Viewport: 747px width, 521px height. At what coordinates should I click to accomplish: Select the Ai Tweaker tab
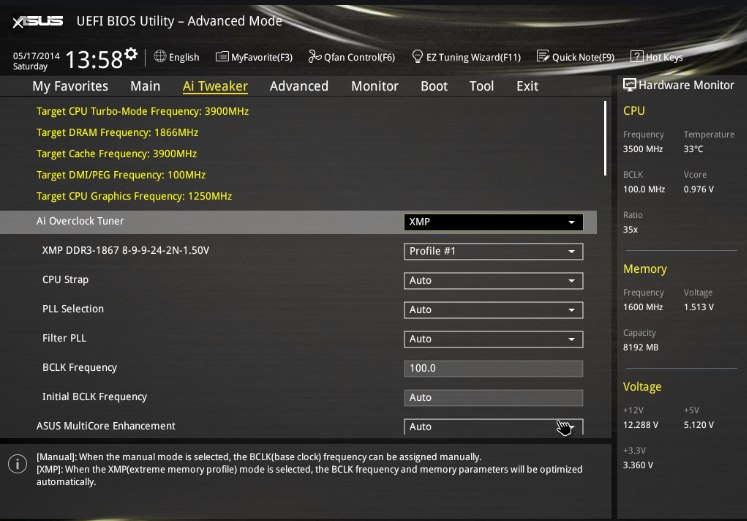[215, 86]
